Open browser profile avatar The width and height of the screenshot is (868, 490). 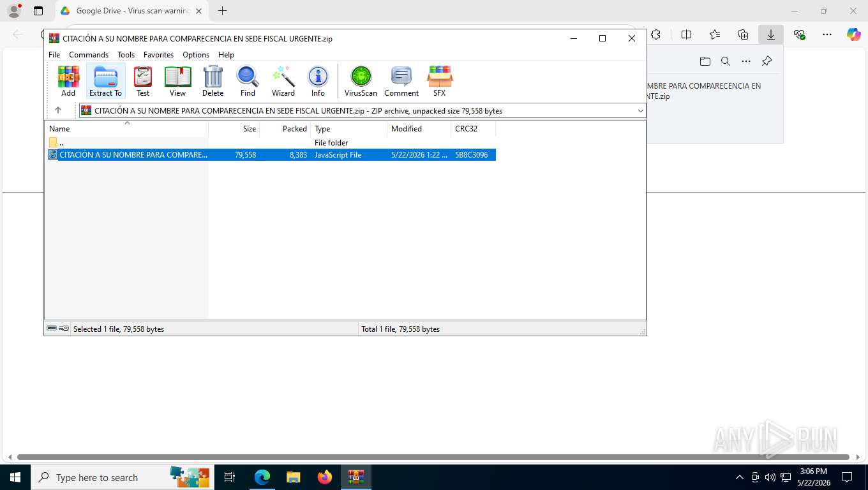pyautogui.click(x=14, y=11)
